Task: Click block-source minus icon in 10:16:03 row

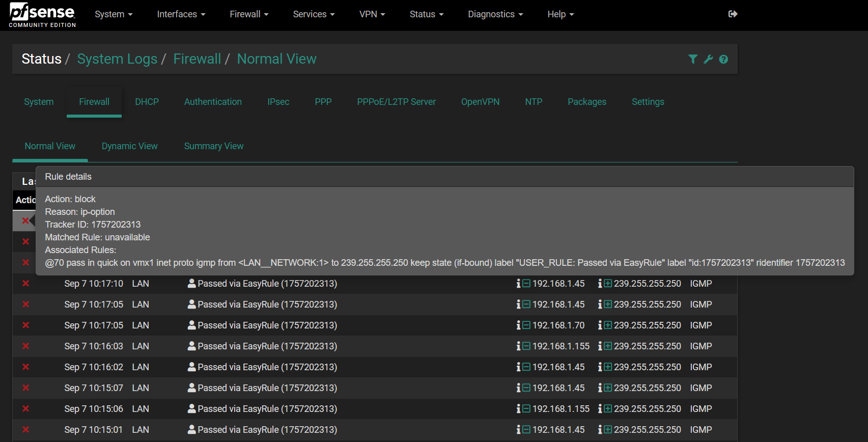Action: [526, 346]
